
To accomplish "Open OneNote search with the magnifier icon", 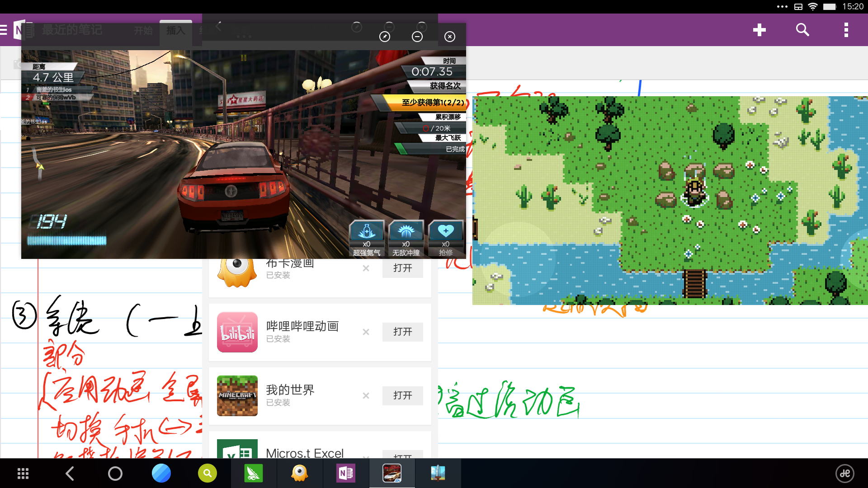I will tap(802, 30).
